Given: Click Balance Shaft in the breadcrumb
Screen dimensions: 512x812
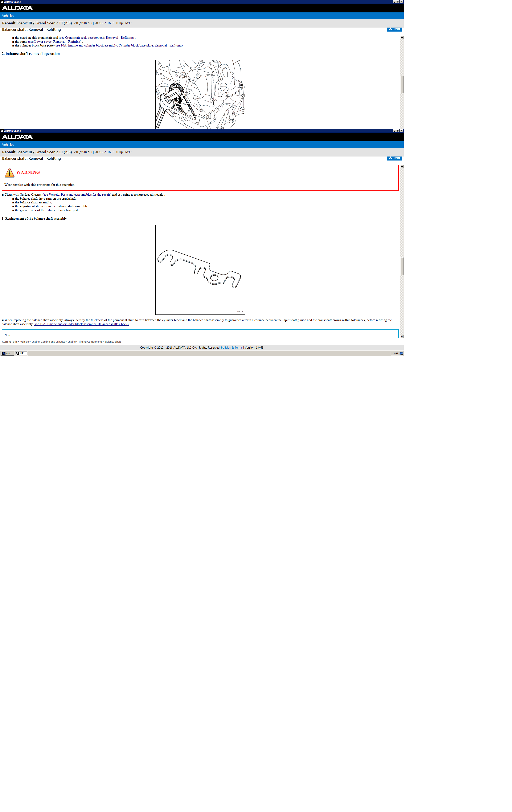Looking at the screenshot, I should (x=113, y=342).
